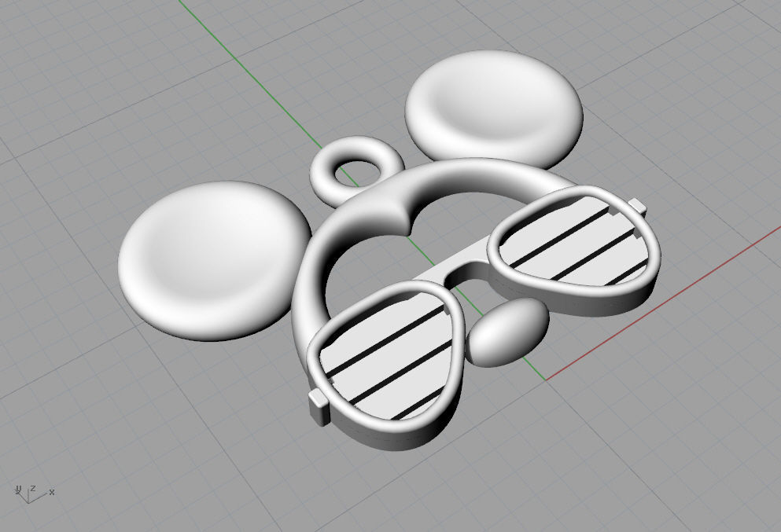
Task: Pick the left sunglasses hinge block
Action: pyautogui.click(x=319, y=407)
